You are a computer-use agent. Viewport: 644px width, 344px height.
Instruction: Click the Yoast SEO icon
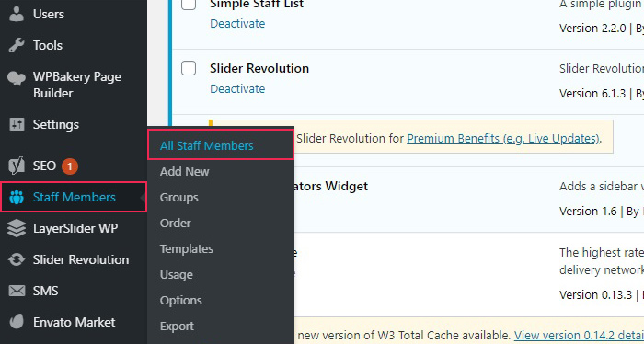[17, 166]
